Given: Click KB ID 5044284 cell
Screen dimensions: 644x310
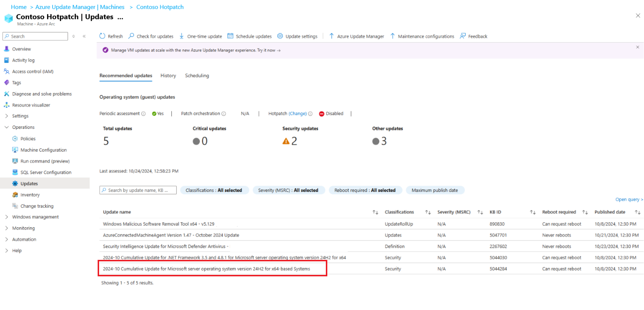Looking at the screenshot, I should point(498,269).
